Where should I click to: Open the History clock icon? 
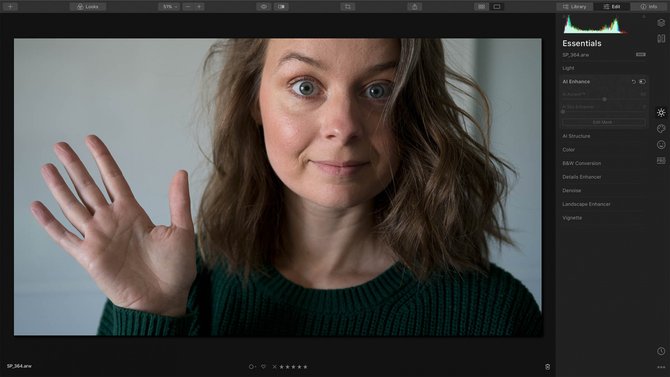point(661,351)
